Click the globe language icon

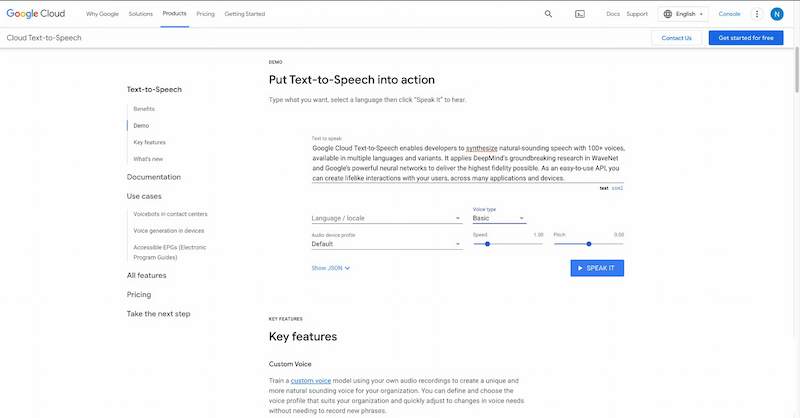667,14
